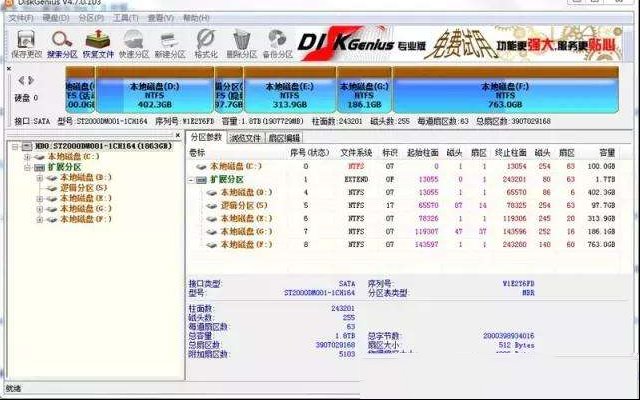Click the Format (格式化) toolbar icon
The width and height of the screenshot is (640, 400).
206,44
